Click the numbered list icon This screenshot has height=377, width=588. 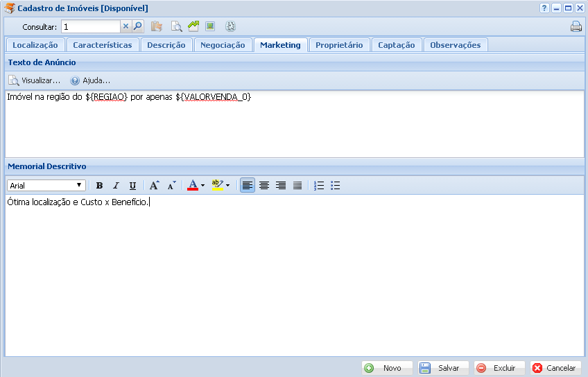[x=319, y=186]
